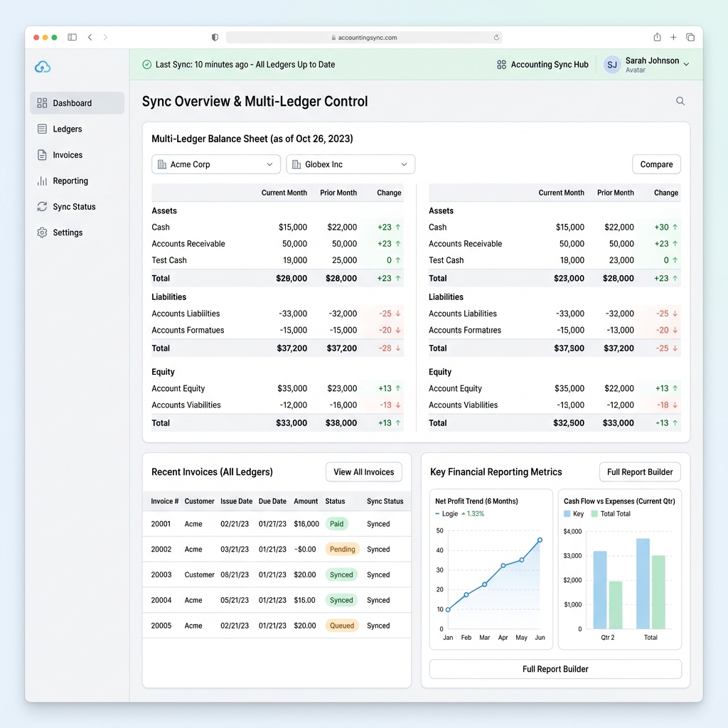Go back with the browser back arrow
The image size is (728, 728).
pyautogui.click(x=90, y=37)
